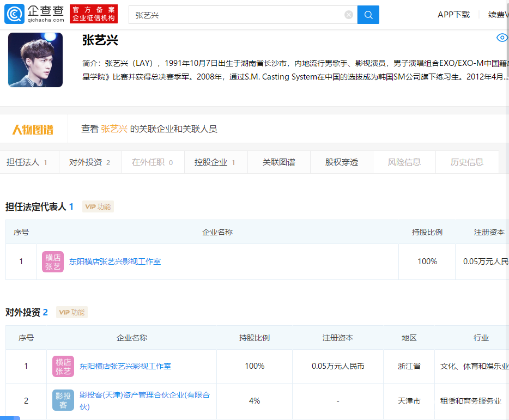509x420 pixels.
Task: Select the 关联图谱 tab
Action: (278, 162)
